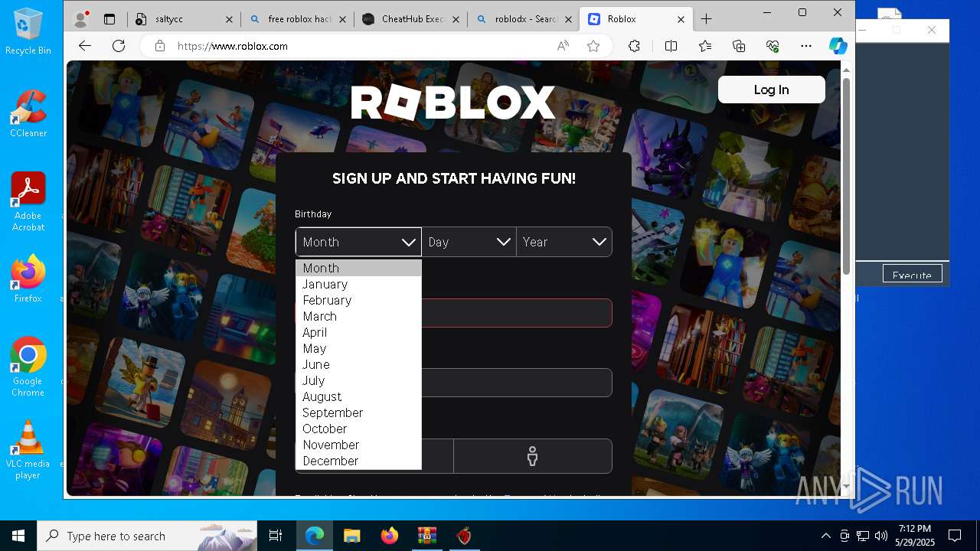Open Task View on taskbar
The width and height of the screenshot is (980, 551).
[276, 536]
